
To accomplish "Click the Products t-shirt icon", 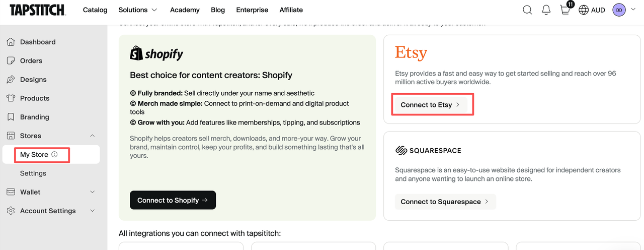I will [x=11, y=98].
